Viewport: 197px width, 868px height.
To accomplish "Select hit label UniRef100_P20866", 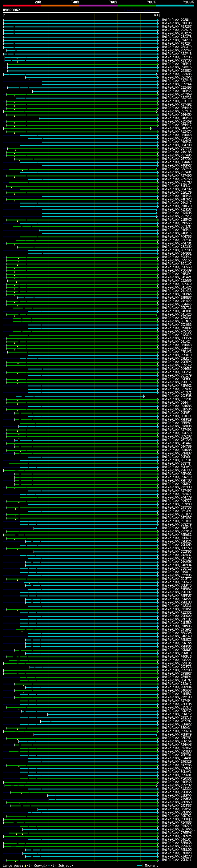I will 177,822.
